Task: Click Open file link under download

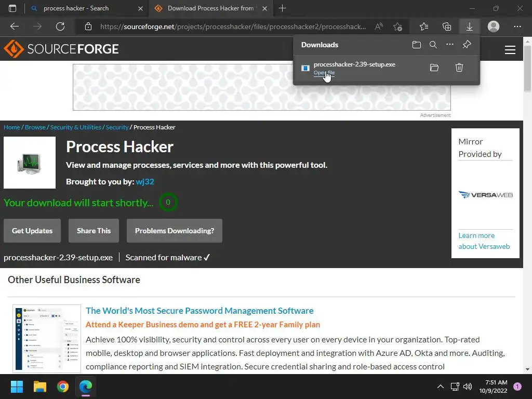Action: tap(324, 72)
